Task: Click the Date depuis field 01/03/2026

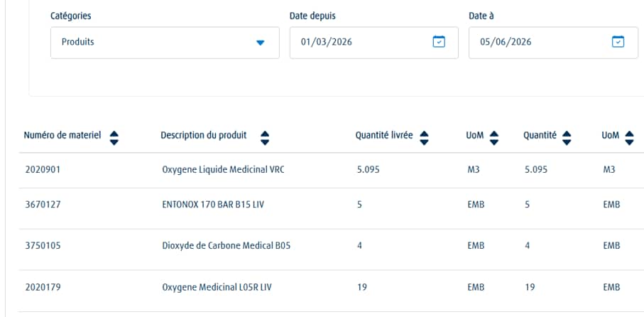Action: click(373, 43)
